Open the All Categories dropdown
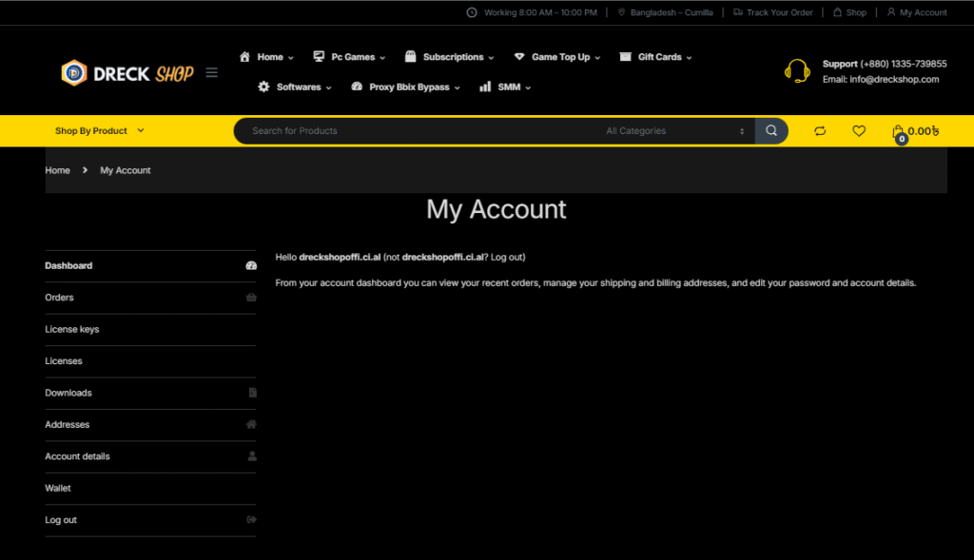974x560 pixels. [x=674, y=131]
